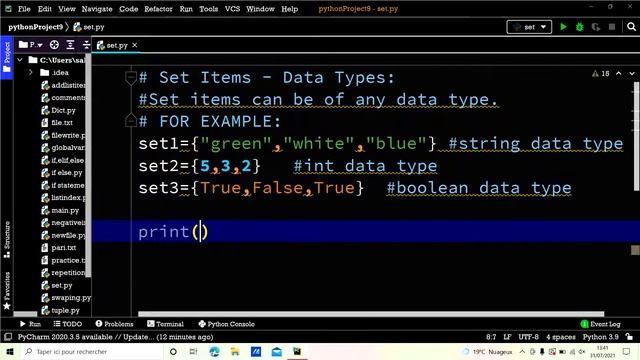Open the Edit menu

44,9
